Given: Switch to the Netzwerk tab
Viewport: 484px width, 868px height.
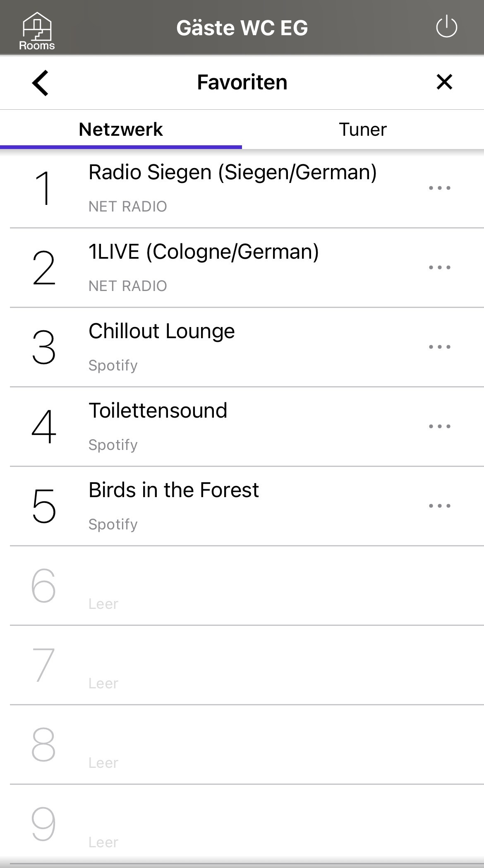Looking at the screenshot, I should tap(121, 130).
